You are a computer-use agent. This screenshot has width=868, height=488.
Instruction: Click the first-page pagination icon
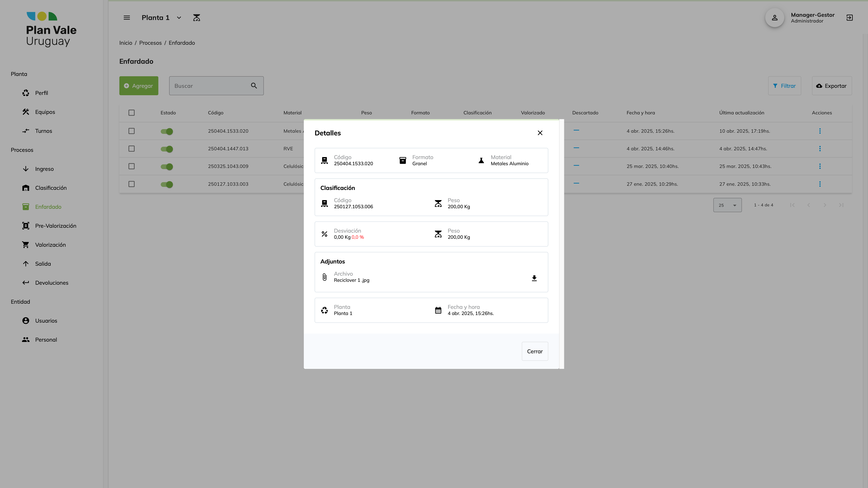(x=792, y=205)
